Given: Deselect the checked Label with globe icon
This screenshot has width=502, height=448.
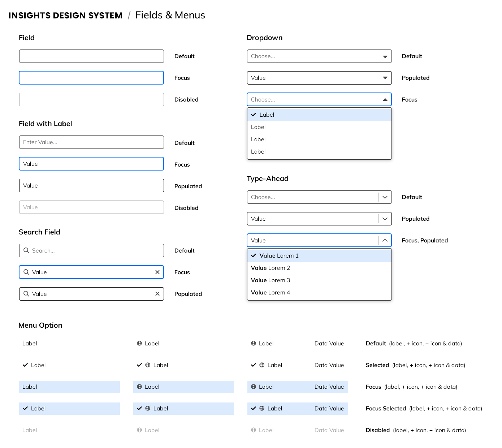Looking at the screenshot, I should [139, 365].
